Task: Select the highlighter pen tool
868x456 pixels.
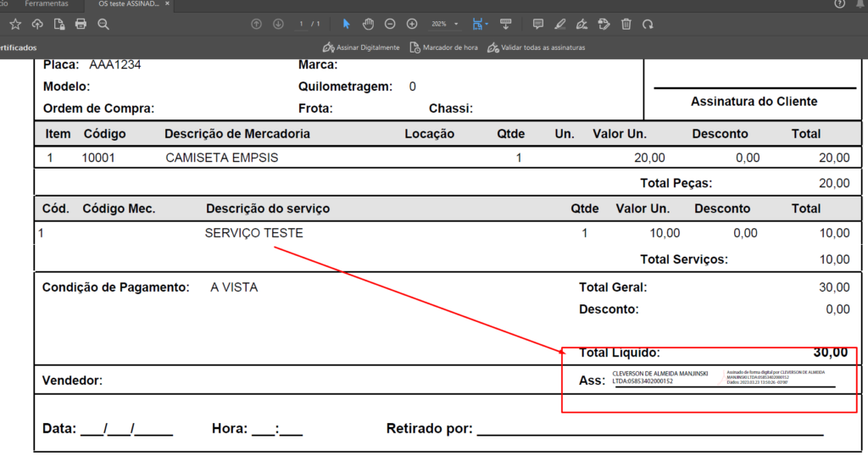Action: point(559,24)
